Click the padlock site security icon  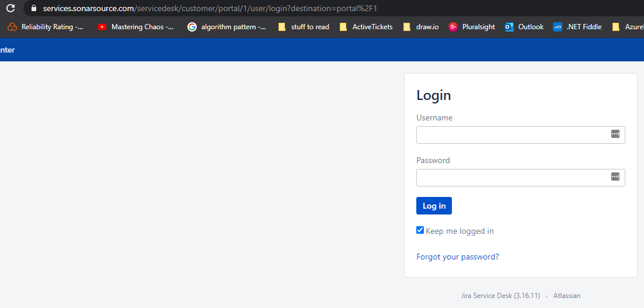coord(34,8)
